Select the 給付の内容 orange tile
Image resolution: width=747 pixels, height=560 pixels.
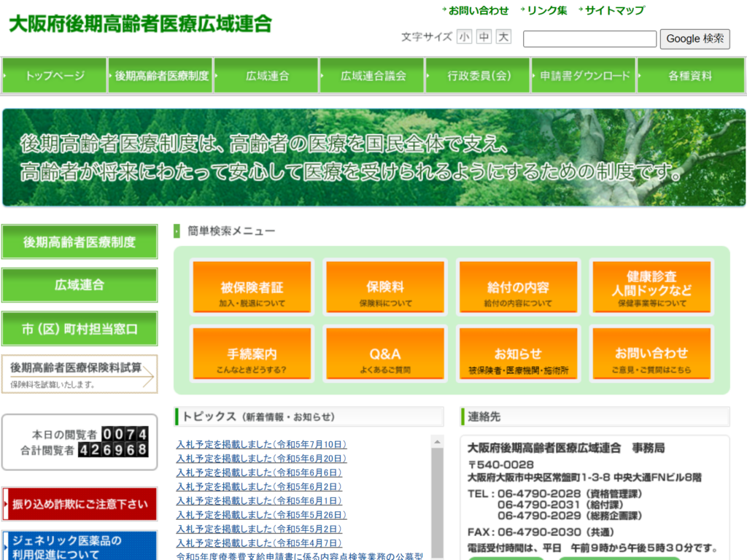pyautogui.click(x=518, y=287)
